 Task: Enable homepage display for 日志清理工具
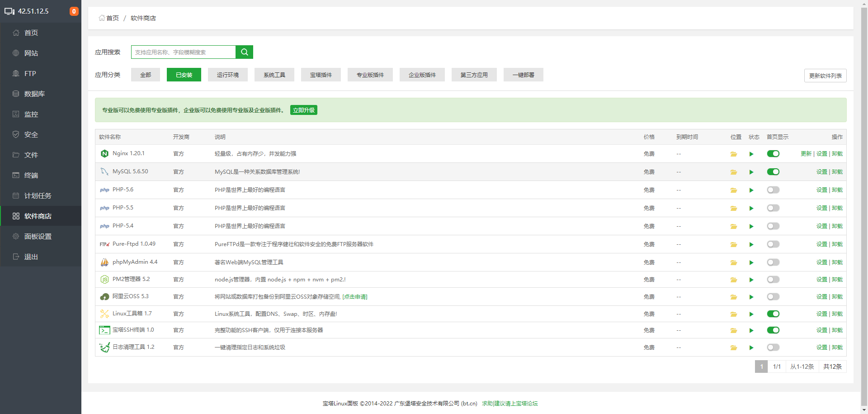(773, 347)
